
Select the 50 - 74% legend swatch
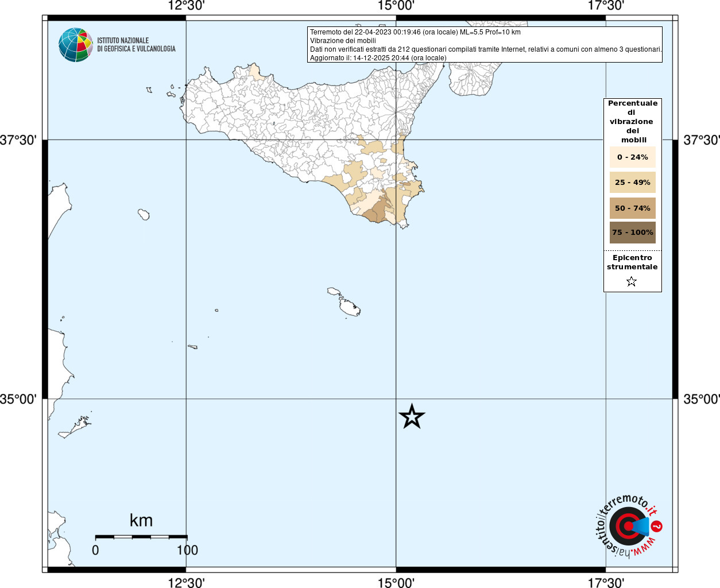tap(633, 208)
